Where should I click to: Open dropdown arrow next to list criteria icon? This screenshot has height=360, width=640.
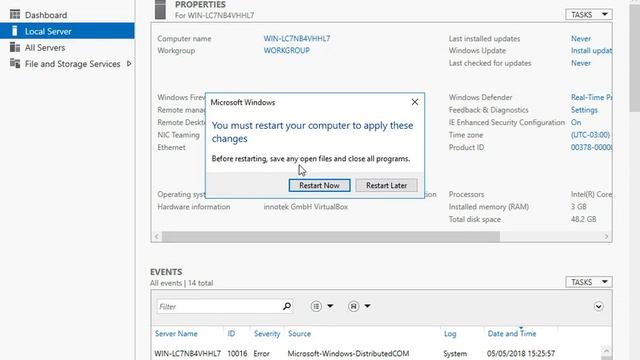click(x=330, y=306)
